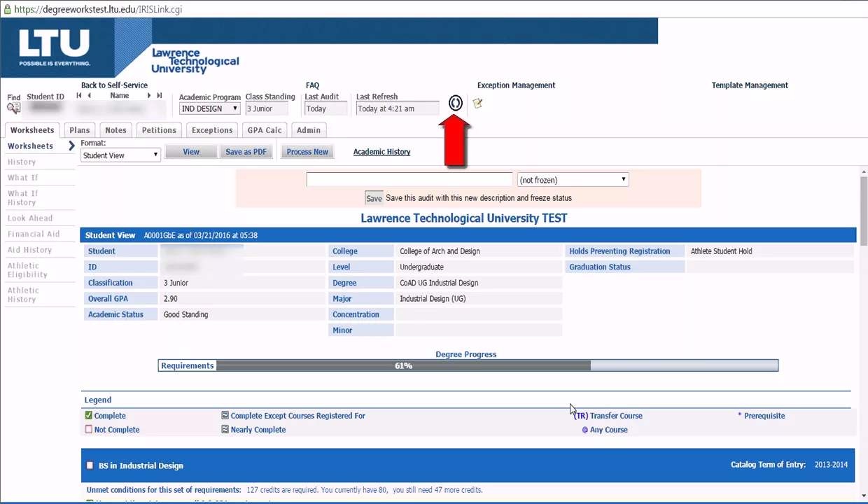Select Athletic History in the sidebar
The width and height of the screenshot is (868, 504).
click(x=23, y=295)
